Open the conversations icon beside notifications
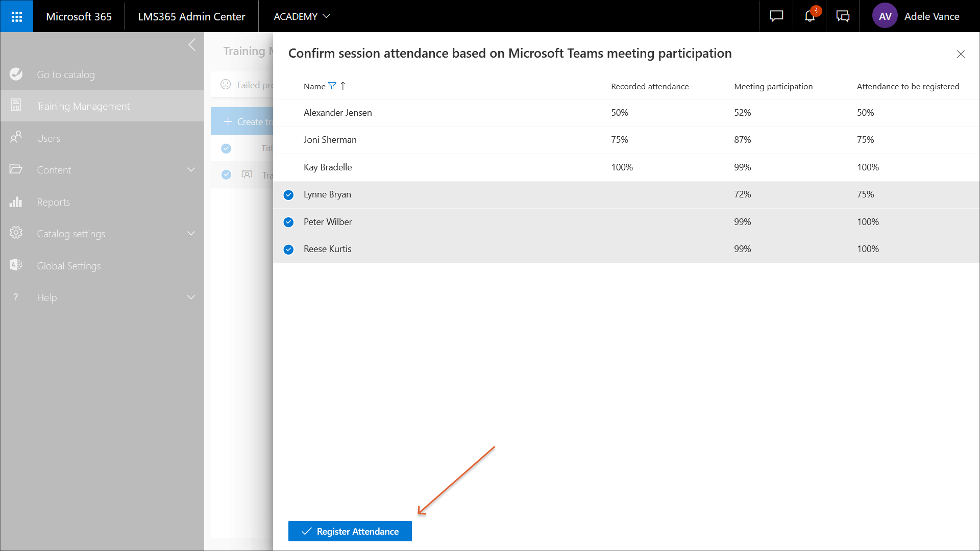980x551 pixels. click(x=843, y=16)
